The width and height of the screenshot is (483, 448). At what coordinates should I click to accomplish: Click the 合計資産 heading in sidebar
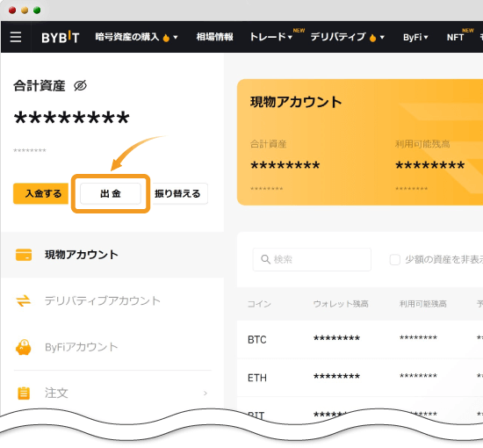coord(40,86)
